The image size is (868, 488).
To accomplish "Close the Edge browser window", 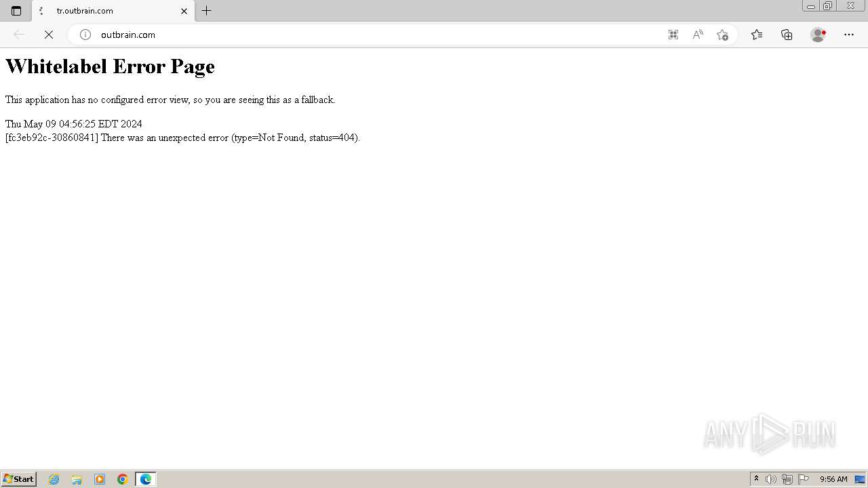I will [x=850, y=6].
